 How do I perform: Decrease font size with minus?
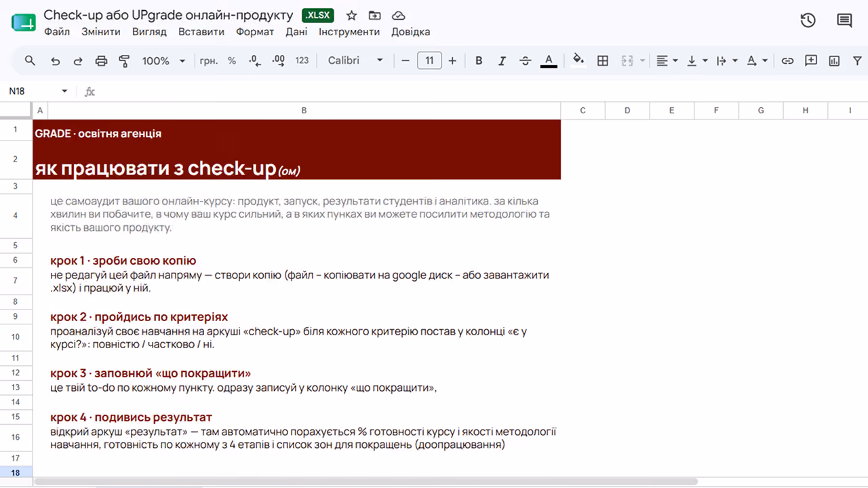click(406, 60)
